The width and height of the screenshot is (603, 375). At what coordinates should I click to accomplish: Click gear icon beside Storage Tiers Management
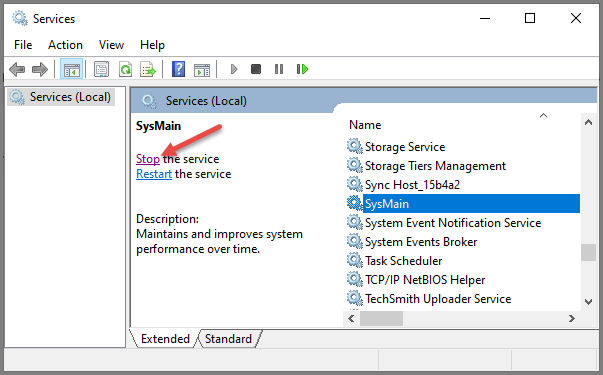pos(355,165)
